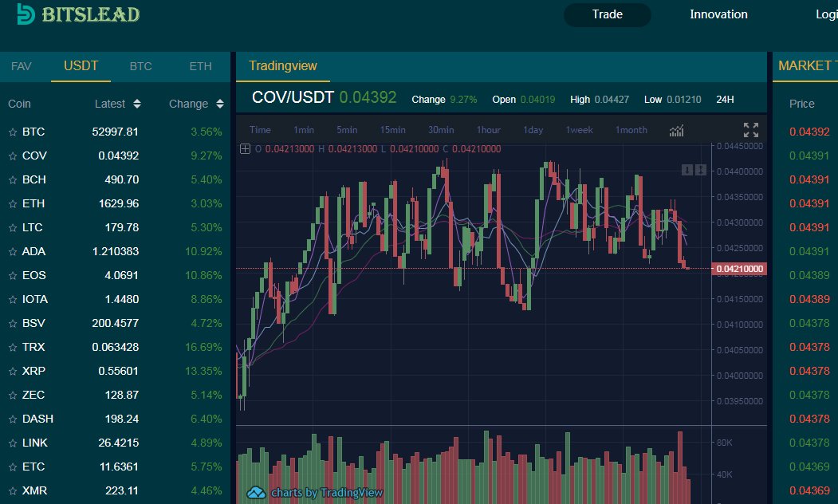The image size is (838, 504).
Task: Select the Tradingview tab
Action: (283, 65)
